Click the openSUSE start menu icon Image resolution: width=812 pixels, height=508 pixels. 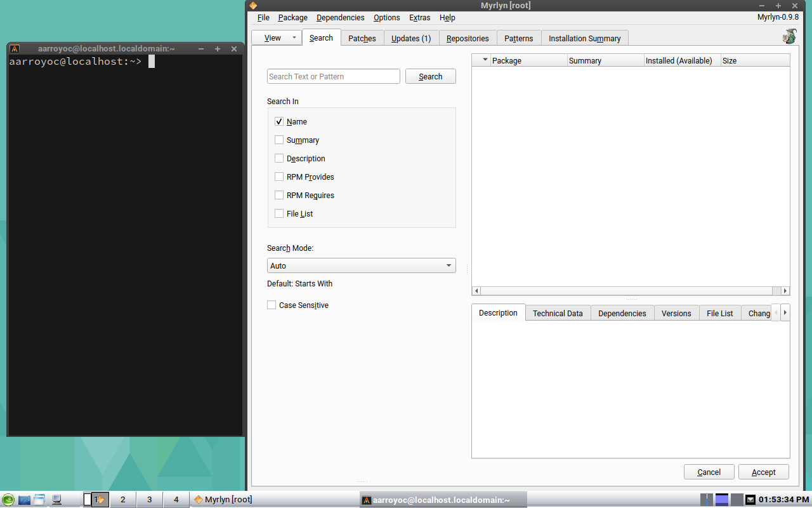(8, 500)
